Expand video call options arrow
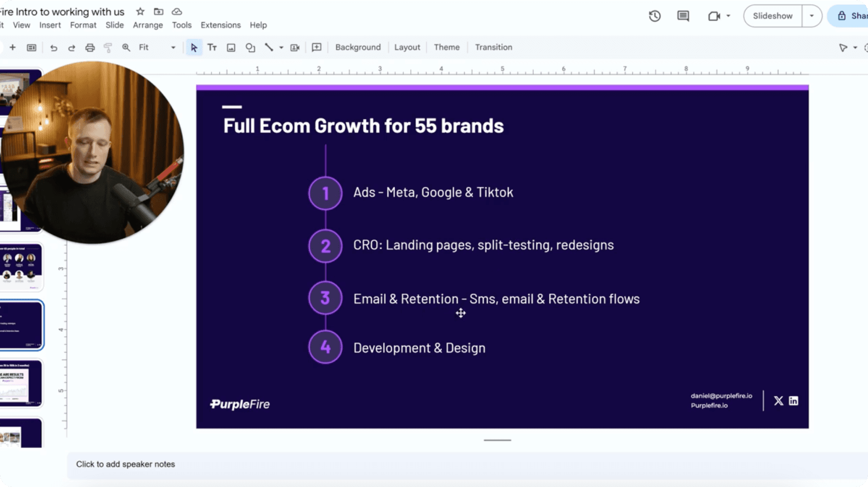868x487 pixels. click(728, 16)
